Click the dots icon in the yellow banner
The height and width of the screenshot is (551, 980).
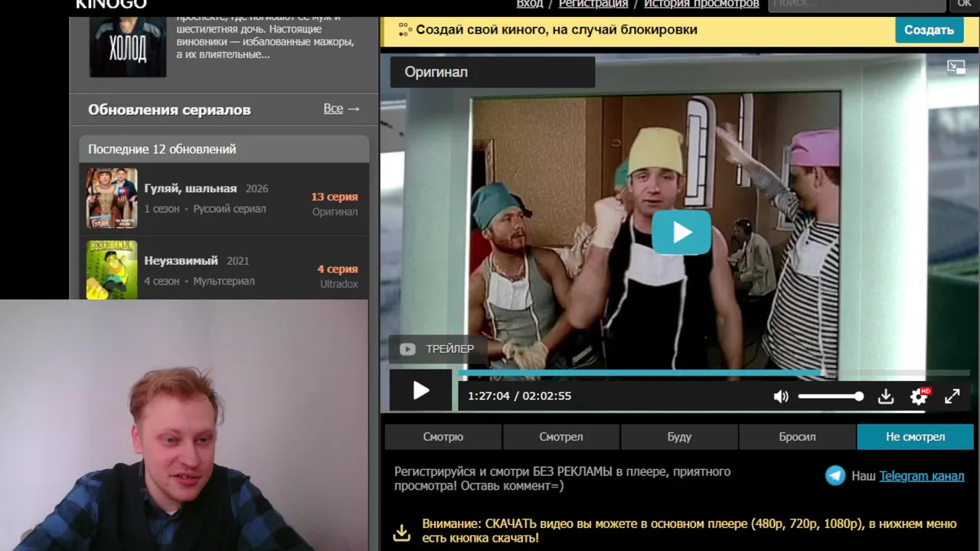pyautogui.click(x=404, y=30)
